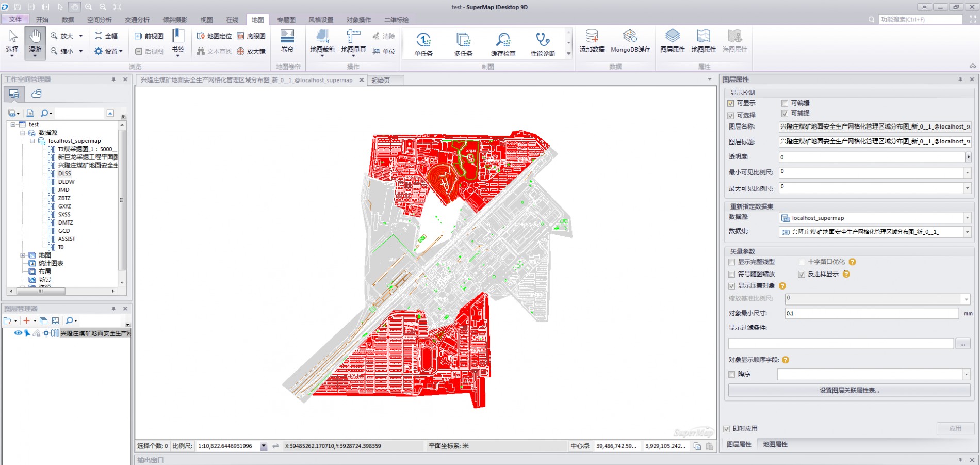The image size is (980, 465).
Task: Click 多任务 multi task cache
Action: pos(463,44)
